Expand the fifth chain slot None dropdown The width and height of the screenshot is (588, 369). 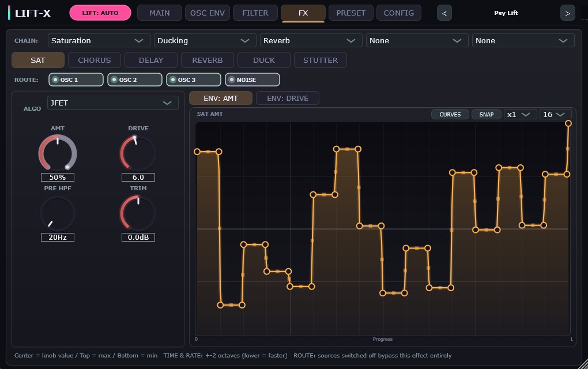click(x=523, y=40)
